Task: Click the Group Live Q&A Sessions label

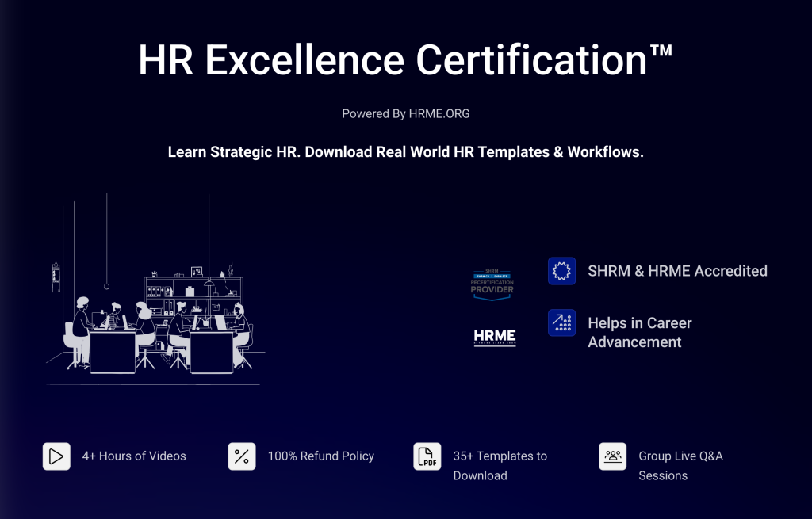Action: click(x=680, y=466)
